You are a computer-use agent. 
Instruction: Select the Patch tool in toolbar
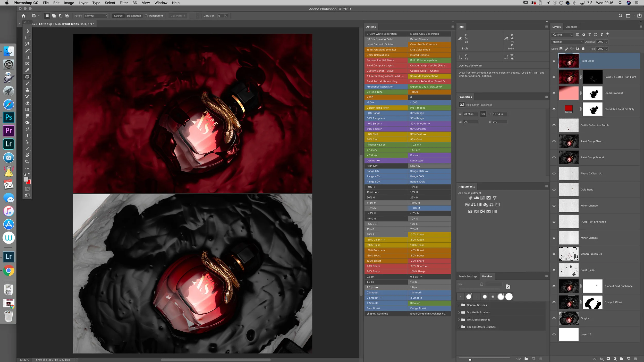click(27, 77)
